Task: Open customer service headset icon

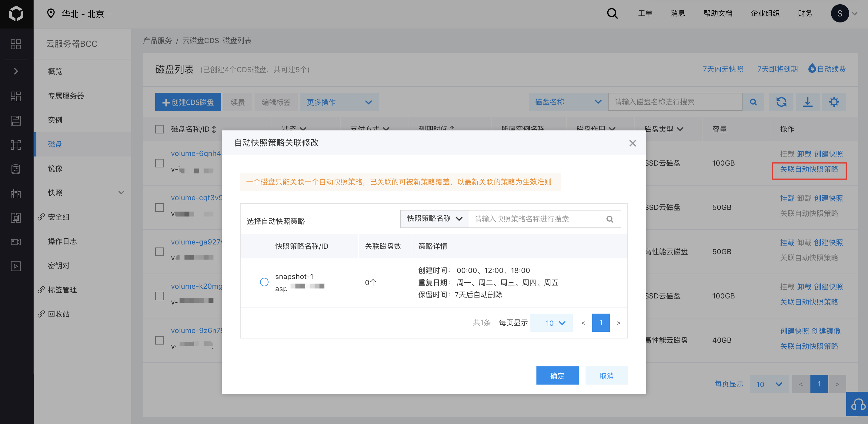Action: coord(858,403)
